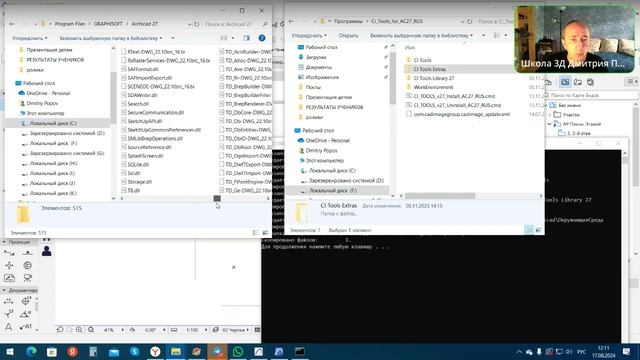Collapse the Проекция toolbox section
The height and width of the screenshot is (360, 640).
4,242
